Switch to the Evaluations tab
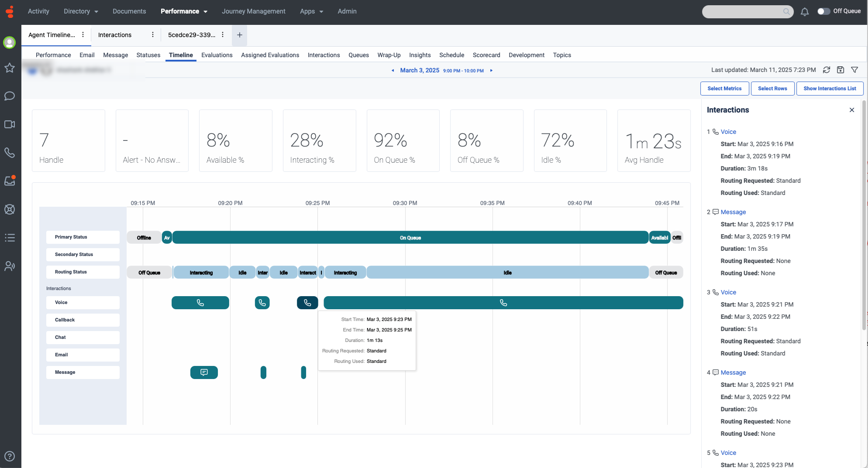The height and width of the screenshot is (468, 868). (x=217, y=55)
